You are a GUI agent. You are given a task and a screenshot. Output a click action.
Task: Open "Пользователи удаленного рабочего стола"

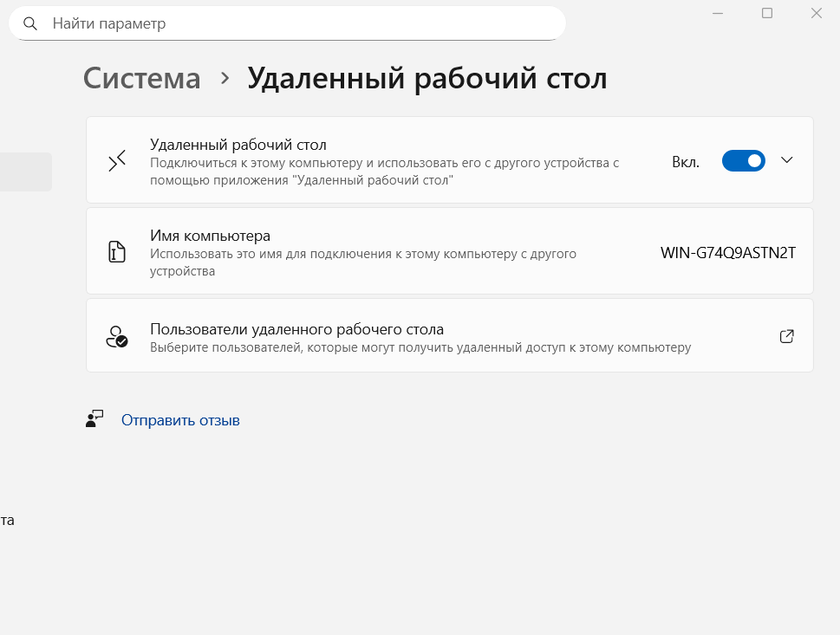click(x=296, y=329)
